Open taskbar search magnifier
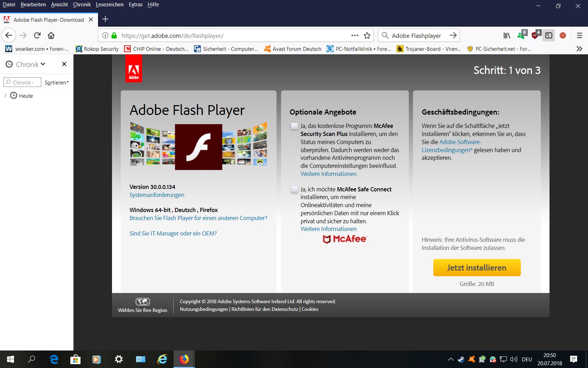The image size is (588, 368). (31, 359)
